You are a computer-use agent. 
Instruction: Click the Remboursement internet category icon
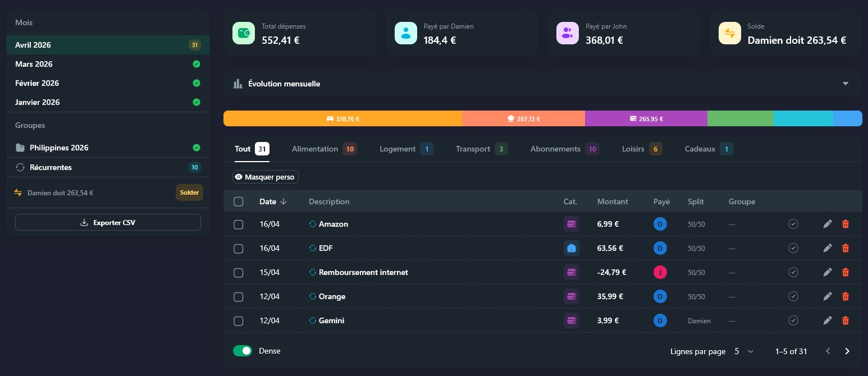571,272
